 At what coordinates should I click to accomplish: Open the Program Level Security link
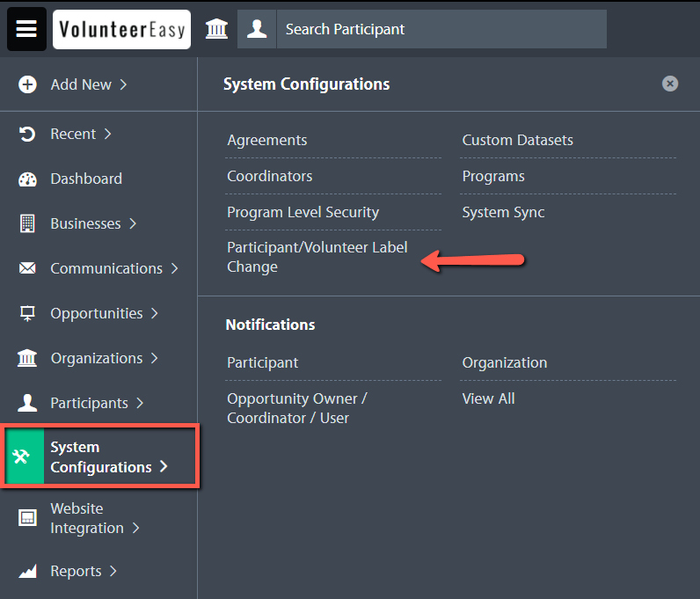pyautogui.click(x=303, y=212)
